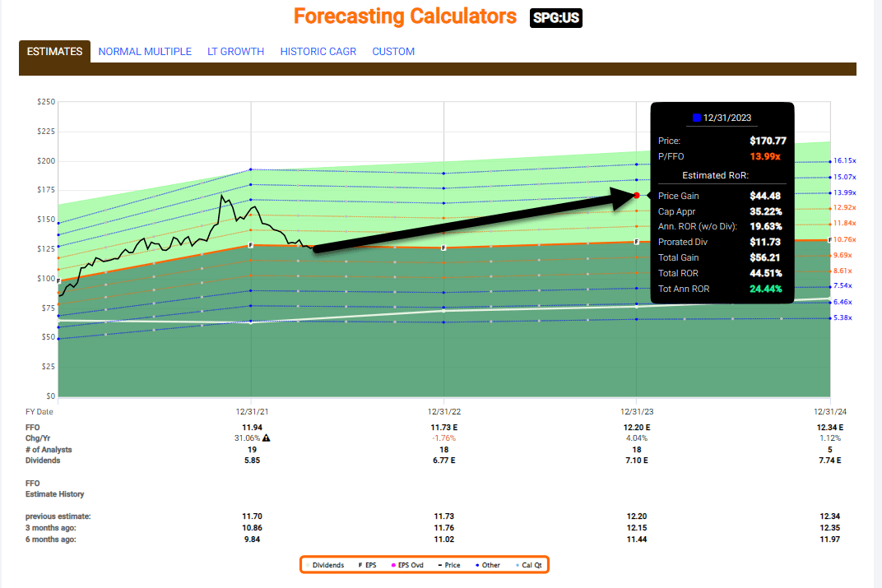The height and width of the screenshot is (588, 882).
Task: Click the pale Dividends dot icon in legend
Action: pyautogui.click(x=308, y=565)
